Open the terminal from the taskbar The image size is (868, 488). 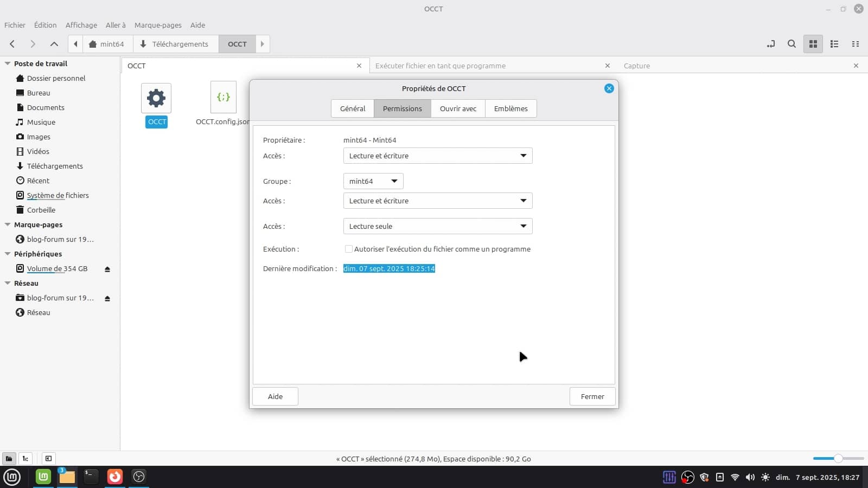(x=91, y=477)
